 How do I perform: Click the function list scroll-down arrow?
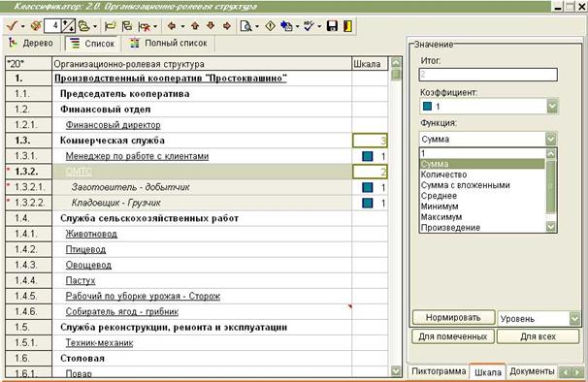(551, 227)
